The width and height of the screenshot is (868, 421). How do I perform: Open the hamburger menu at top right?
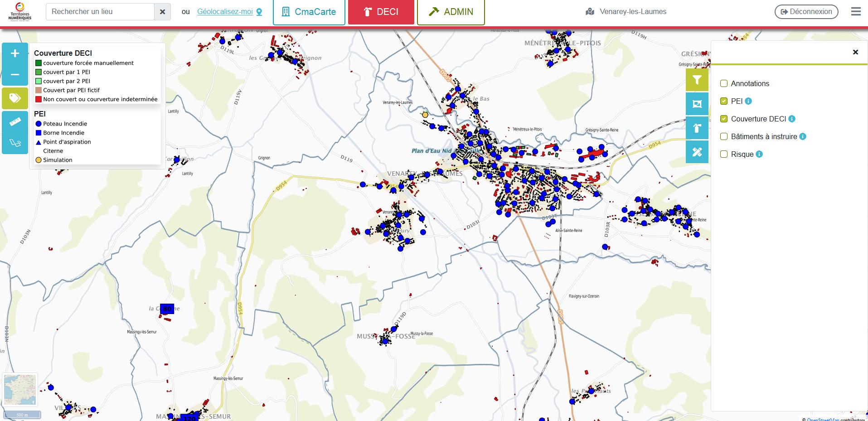pyautogui.click(x=855, y=12)
